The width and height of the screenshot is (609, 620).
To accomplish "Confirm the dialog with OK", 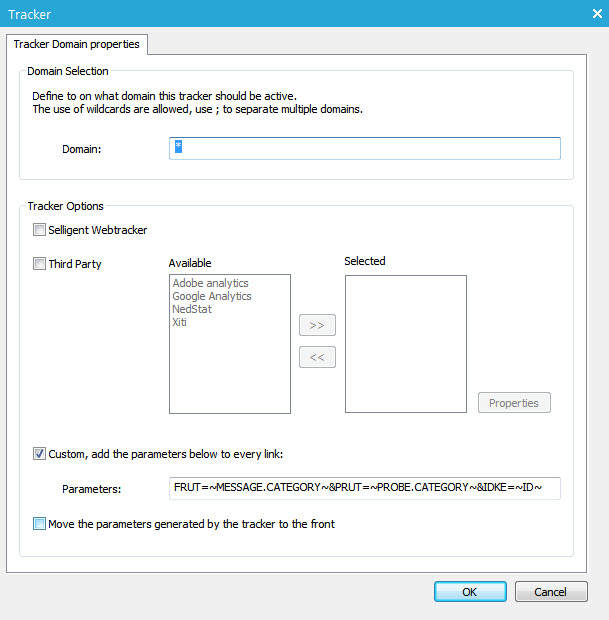I will point(470,592).
